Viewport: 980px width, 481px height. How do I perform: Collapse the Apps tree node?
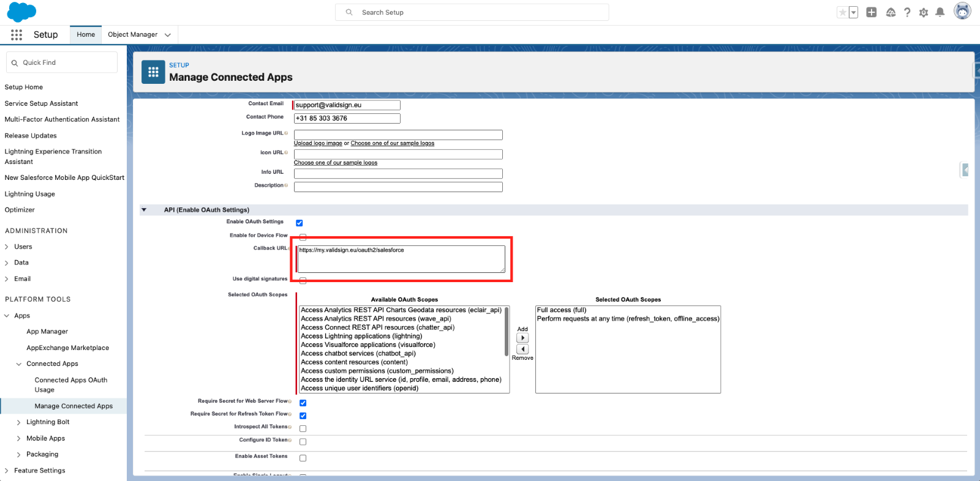pyautogui.click(x=7, y=316)
